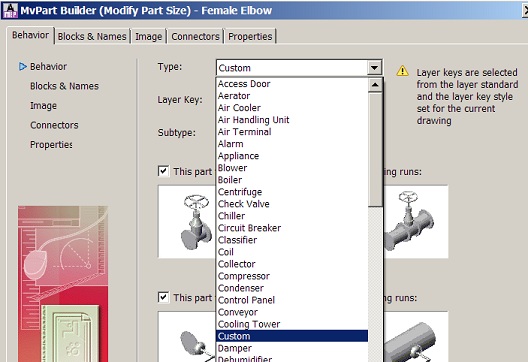Choose the highlighted Custom entry in the list
Screen dimensions: 528x362
coord(292,336)
